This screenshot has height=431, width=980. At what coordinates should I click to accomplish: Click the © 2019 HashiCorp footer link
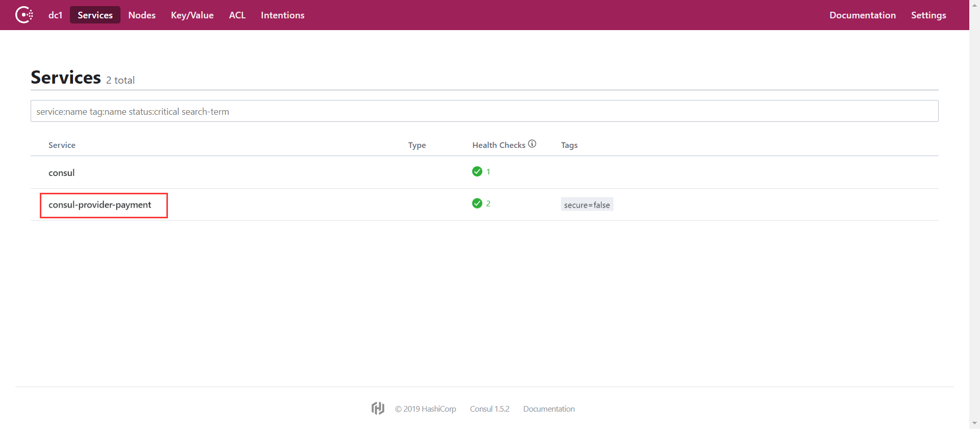[425, 409]
